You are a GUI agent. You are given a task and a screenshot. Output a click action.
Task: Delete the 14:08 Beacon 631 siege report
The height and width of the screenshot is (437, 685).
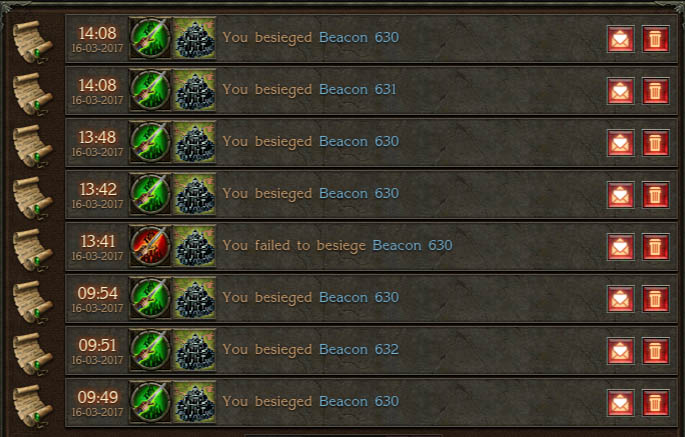[655, 91]
